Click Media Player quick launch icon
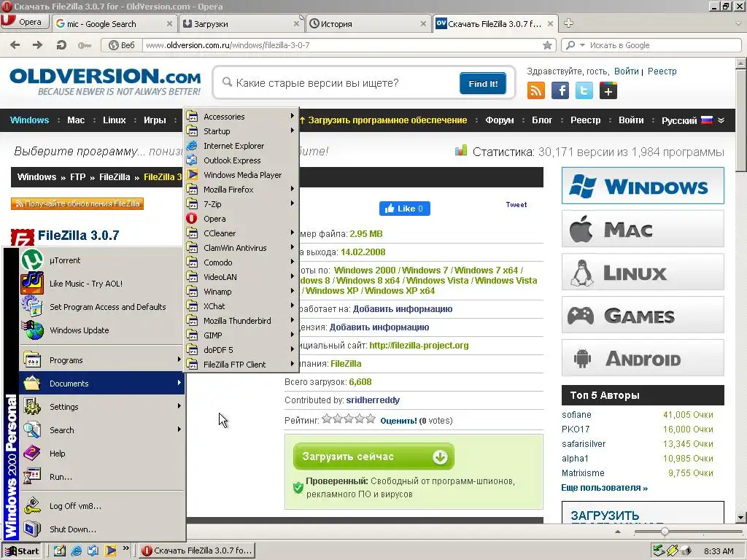 click(111, 551)
